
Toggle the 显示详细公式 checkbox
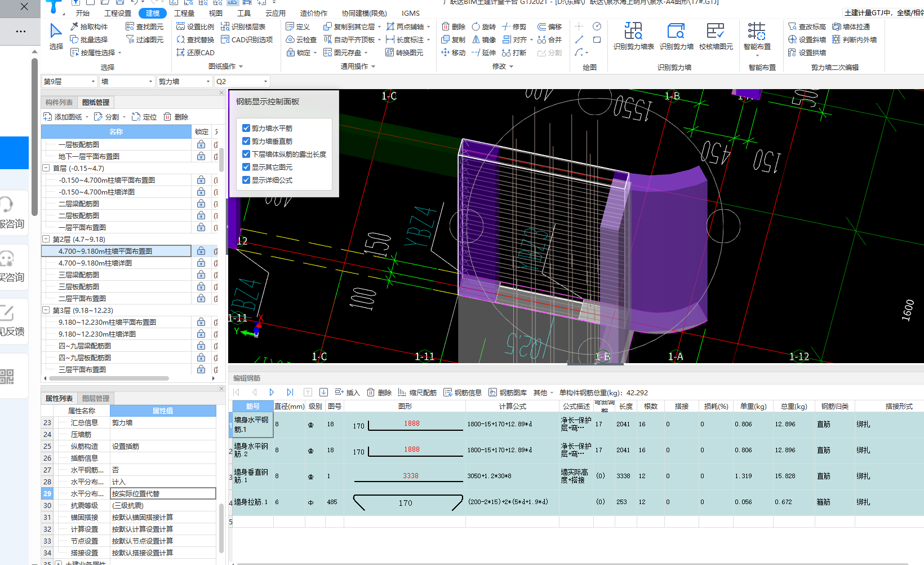246,180
